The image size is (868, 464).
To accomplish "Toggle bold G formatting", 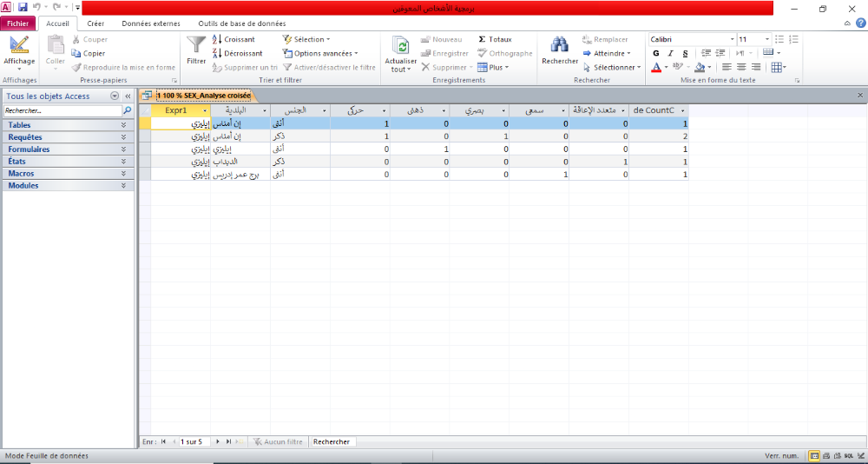I will [x=656, y=53].
